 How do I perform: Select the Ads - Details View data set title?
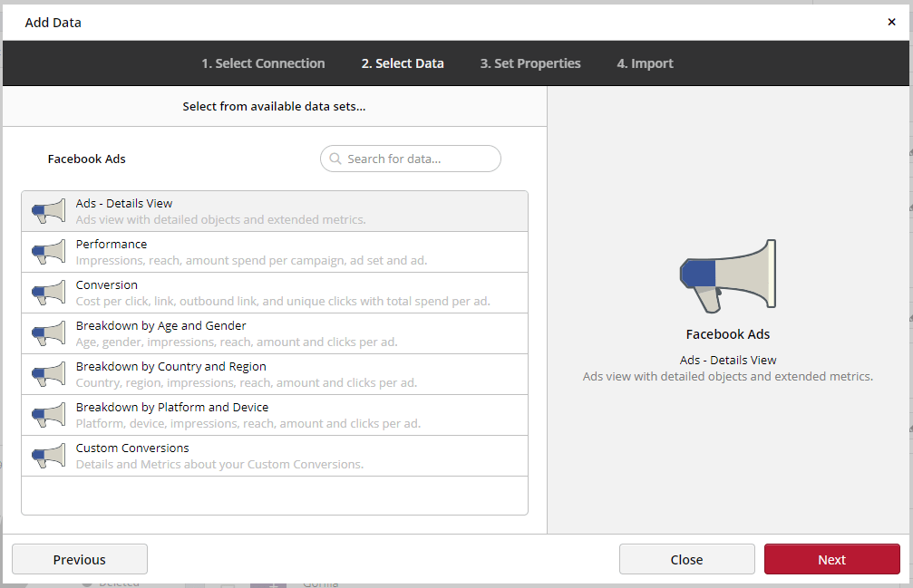tap(124, 204)
